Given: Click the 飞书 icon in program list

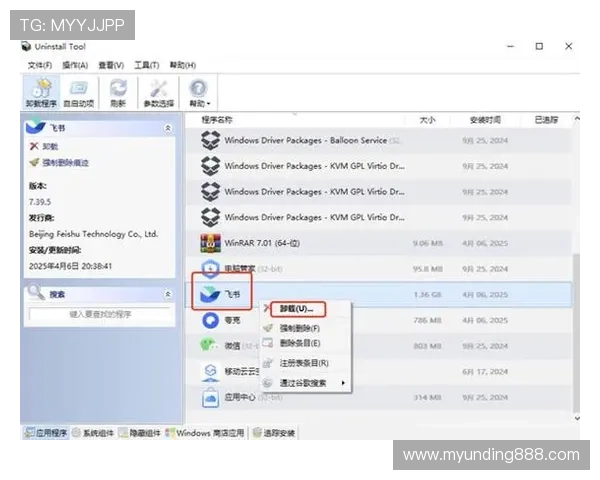Looking at the screenshot, I should [x=210, y=294].
